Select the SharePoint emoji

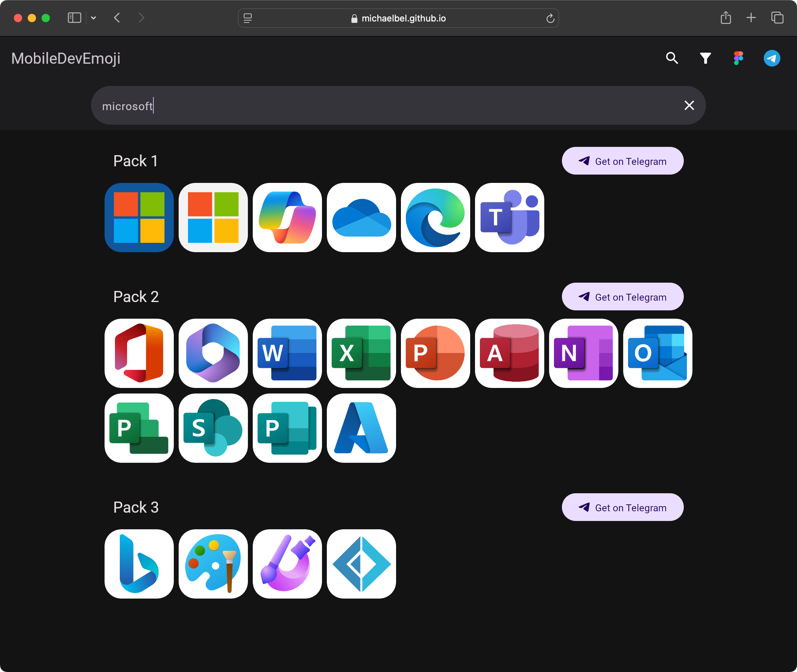[x=213, y=428]
